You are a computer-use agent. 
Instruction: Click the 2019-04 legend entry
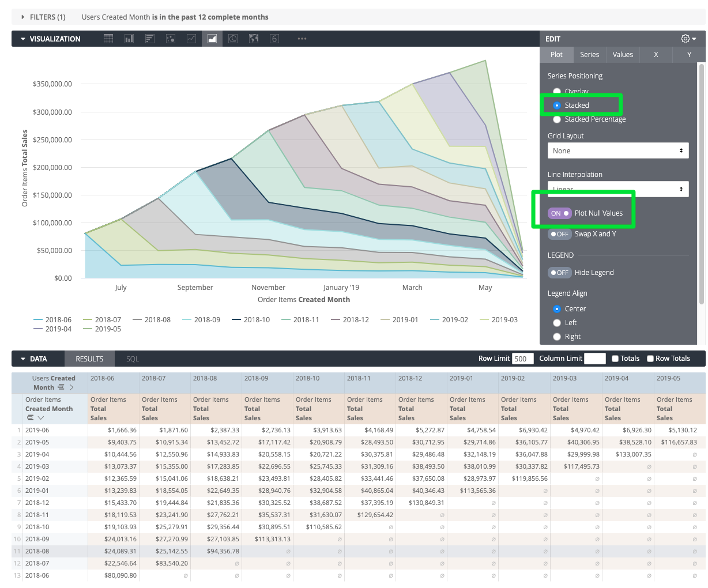pyautogui.click(x=52, y=329)
